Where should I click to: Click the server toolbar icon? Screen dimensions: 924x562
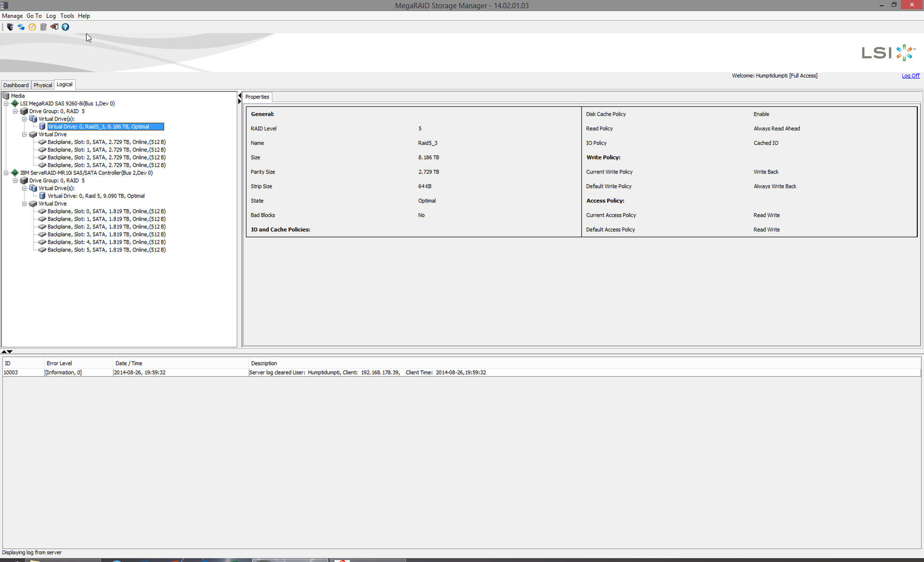click(10, 27)
